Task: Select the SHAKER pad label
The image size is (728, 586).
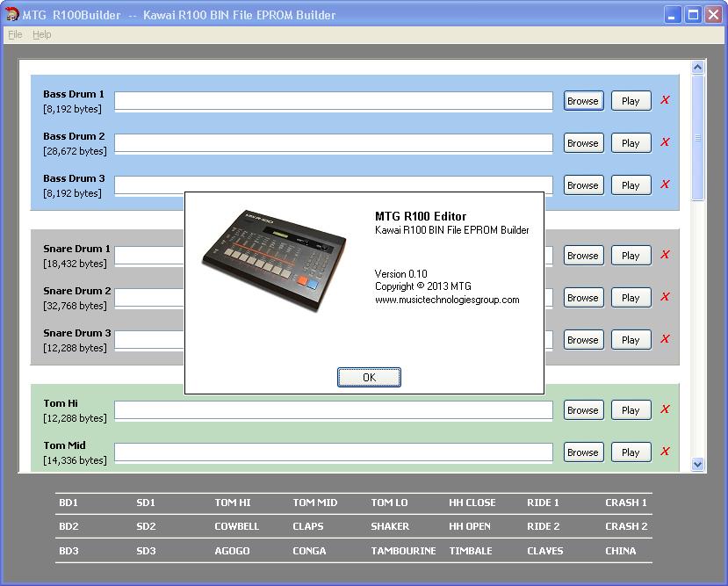Action: click(390, 526)
